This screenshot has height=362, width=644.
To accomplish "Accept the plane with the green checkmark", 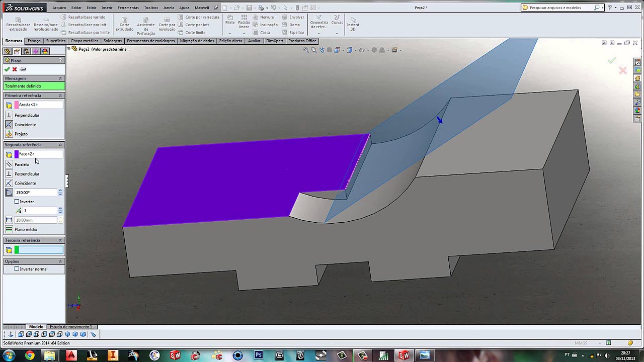I will [x=7, y=69].
